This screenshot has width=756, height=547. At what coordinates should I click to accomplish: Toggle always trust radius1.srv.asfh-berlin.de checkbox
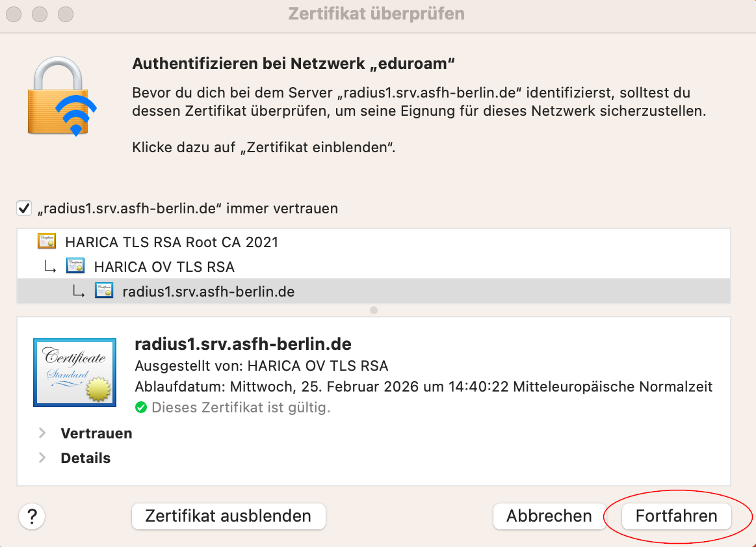point(24,208)
